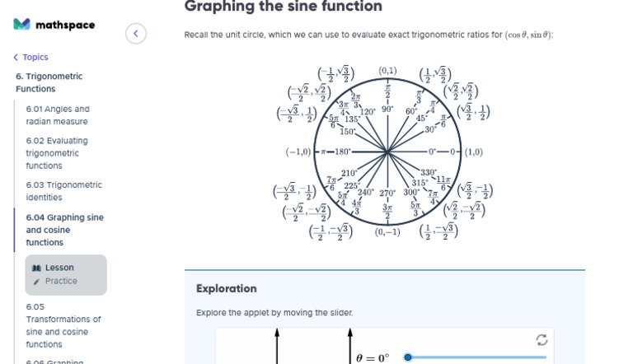
Task: Select the 6.06 Graphing topic
Action: [54, 361]
